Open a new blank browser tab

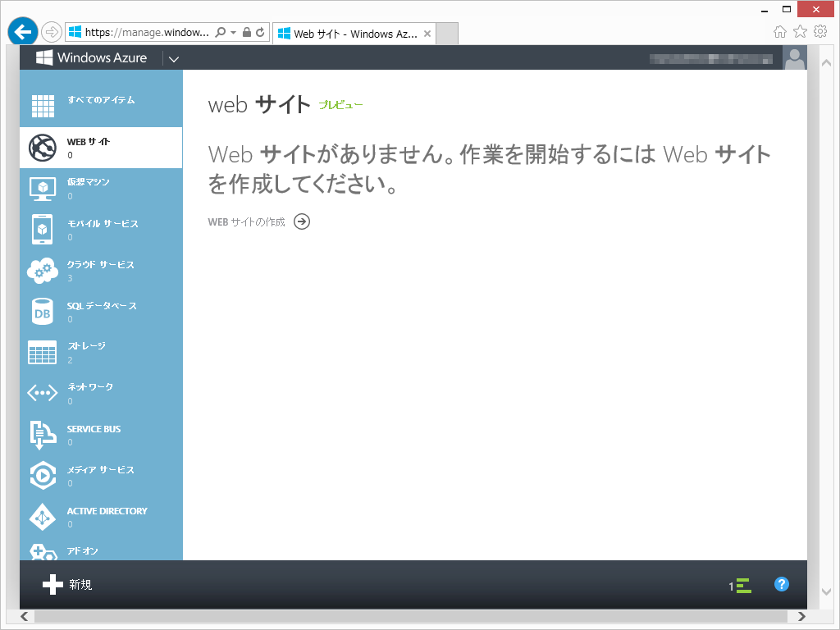(447, 34)
